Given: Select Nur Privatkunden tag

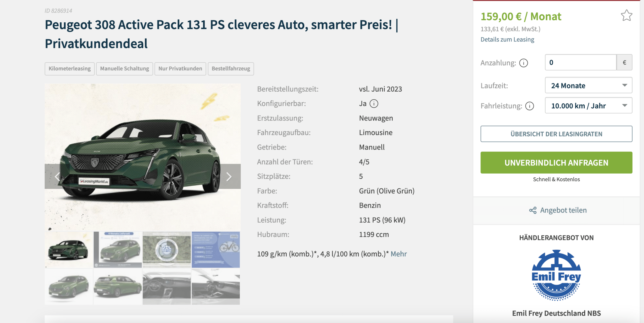Looking at the screenshot, I should [180, 69].
